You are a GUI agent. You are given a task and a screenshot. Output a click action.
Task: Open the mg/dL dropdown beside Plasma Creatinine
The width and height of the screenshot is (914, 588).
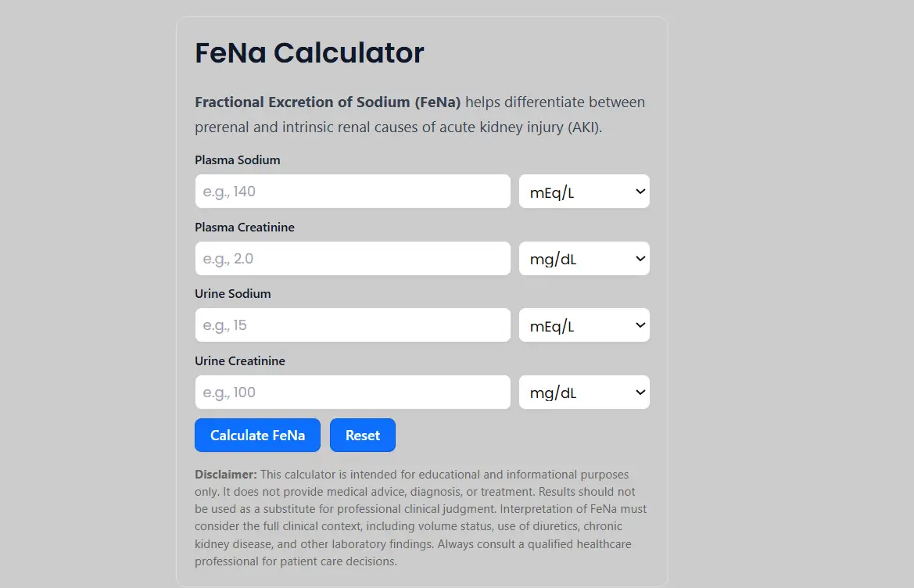[x=584, y=258]
